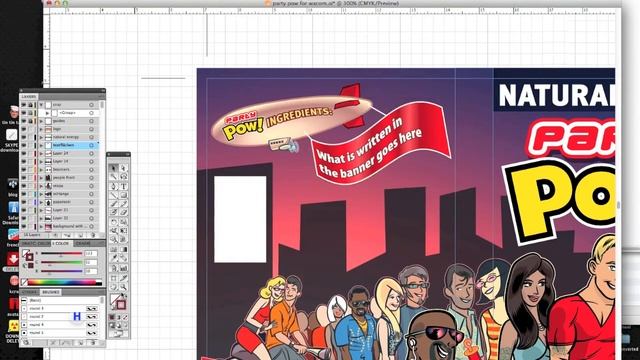Expand the 'natural energy' layer
Screen dimensions: 640x360
coord(41,137)
